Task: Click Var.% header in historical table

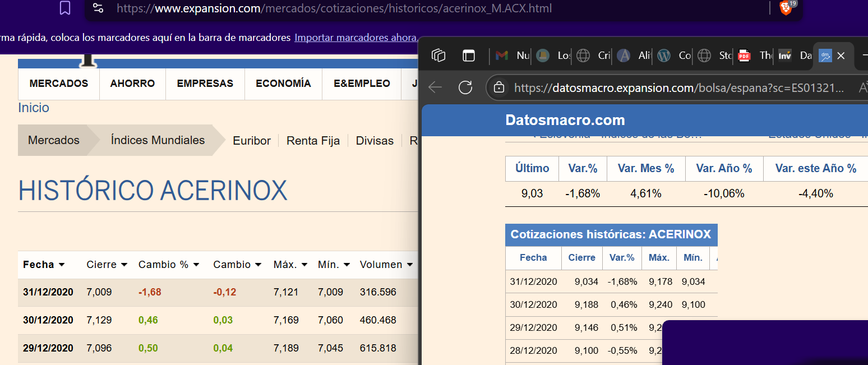Action: [622, 257]
